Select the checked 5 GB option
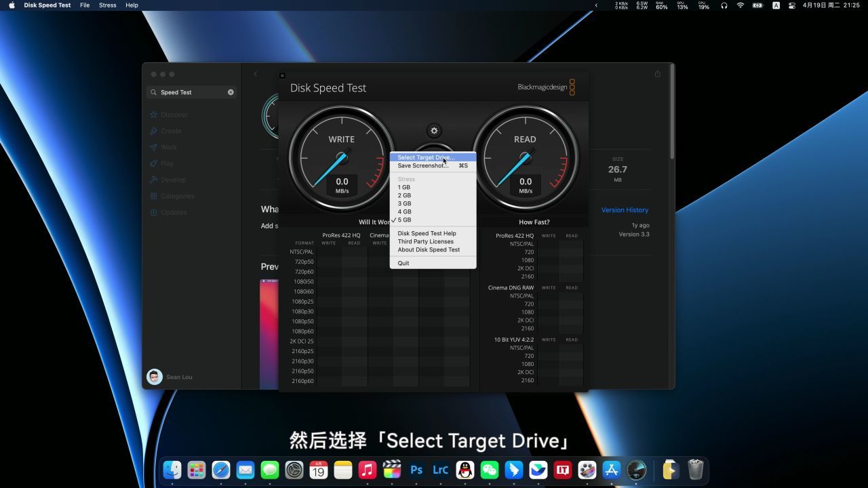868x488 pixels. [433, 220]
